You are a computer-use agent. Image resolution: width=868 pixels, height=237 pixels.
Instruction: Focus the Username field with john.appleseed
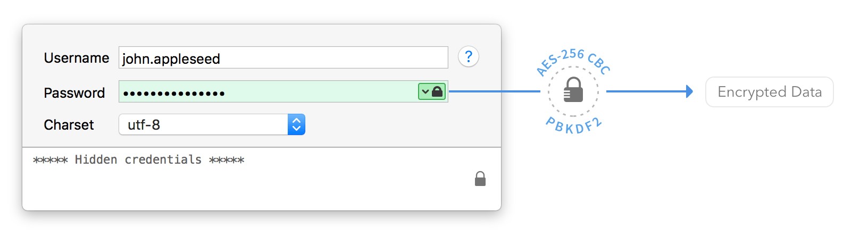(x=283, y=57)
